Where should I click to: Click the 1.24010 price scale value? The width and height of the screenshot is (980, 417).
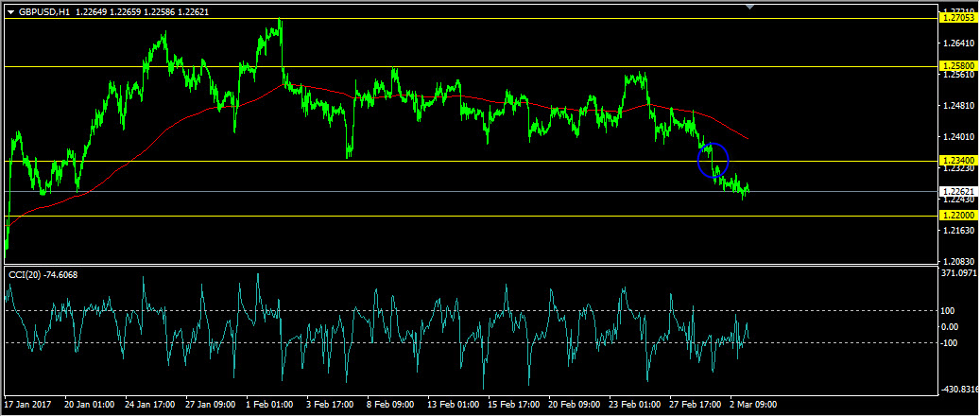(x=959, y=137)
